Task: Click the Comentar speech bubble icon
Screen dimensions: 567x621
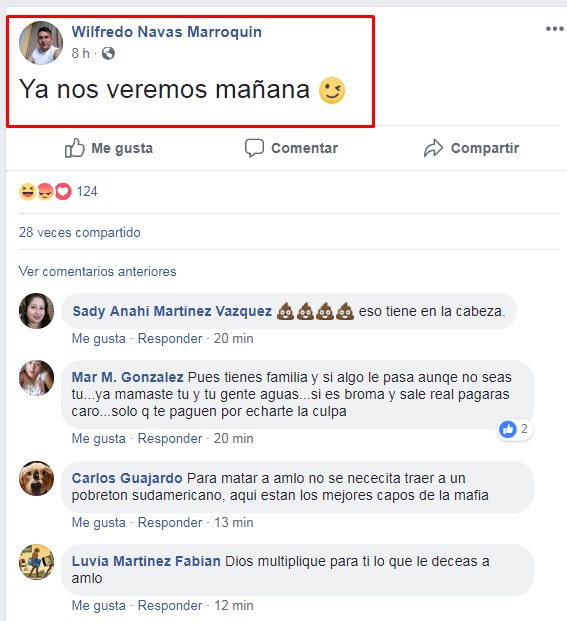Action: [254, 148]
